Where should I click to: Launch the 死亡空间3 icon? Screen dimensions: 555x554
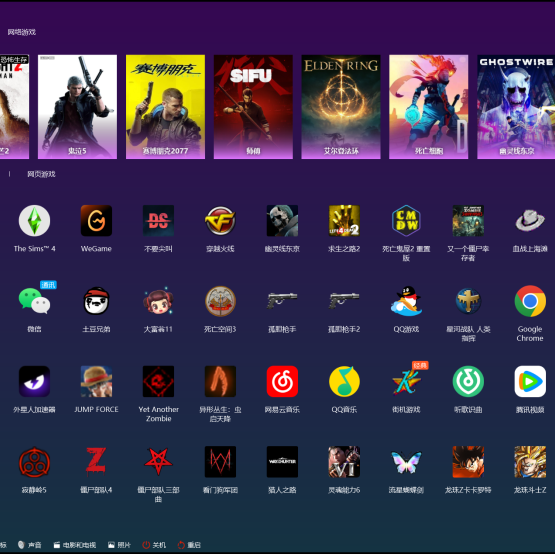tap(220, 301)
